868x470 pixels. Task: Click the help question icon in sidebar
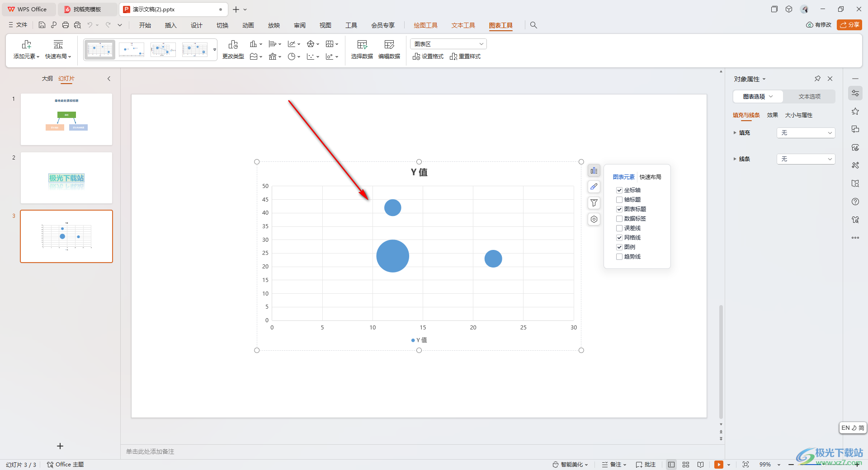click(x=855, y=202)
